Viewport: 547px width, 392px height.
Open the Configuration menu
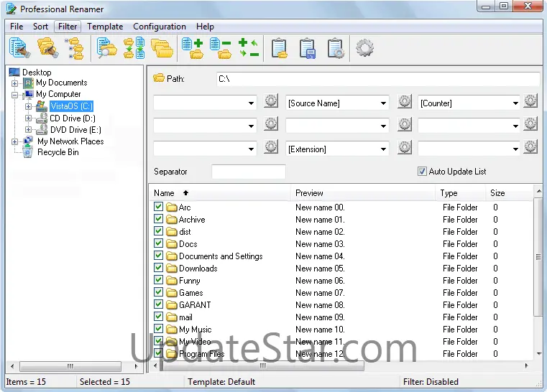tap(160, 27)
